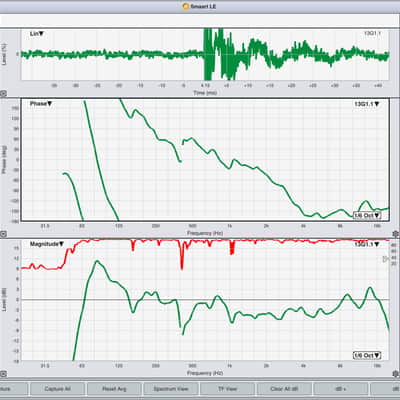Click the Reset Avg button

[x=114, y=389]
